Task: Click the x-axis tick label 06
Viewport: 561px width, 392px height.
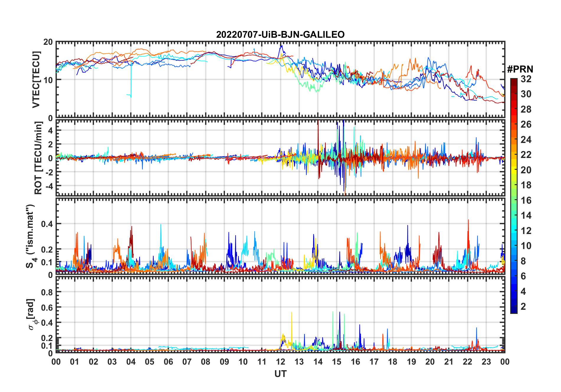Action: click(x=168, y=362)
